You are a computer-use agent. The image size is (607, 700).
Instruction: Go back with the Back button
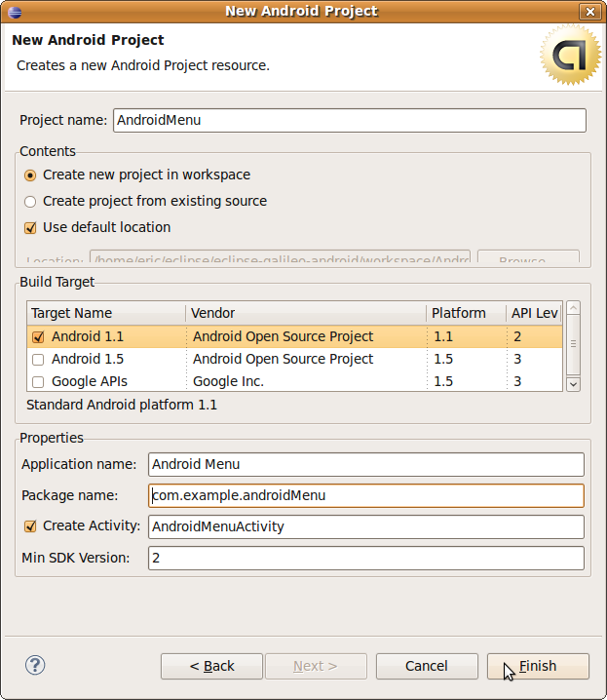(211, 666)
